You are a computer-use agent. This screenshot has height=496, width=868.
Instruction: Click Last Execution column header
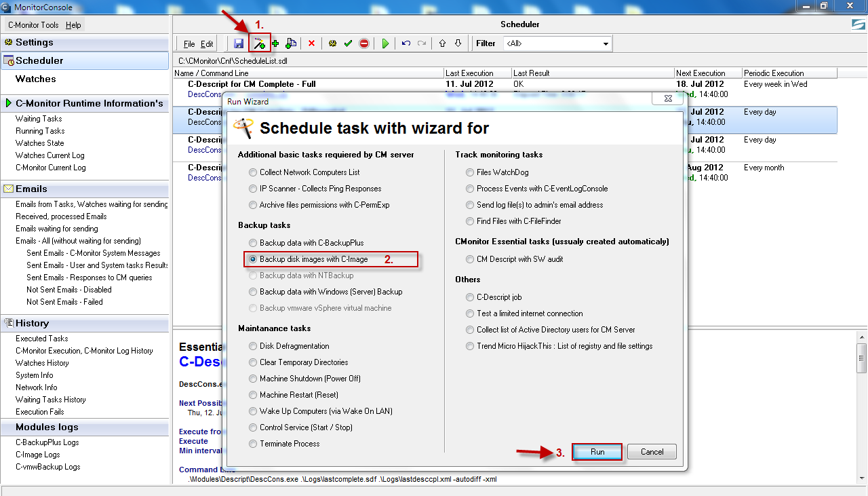tap(477, 73)
